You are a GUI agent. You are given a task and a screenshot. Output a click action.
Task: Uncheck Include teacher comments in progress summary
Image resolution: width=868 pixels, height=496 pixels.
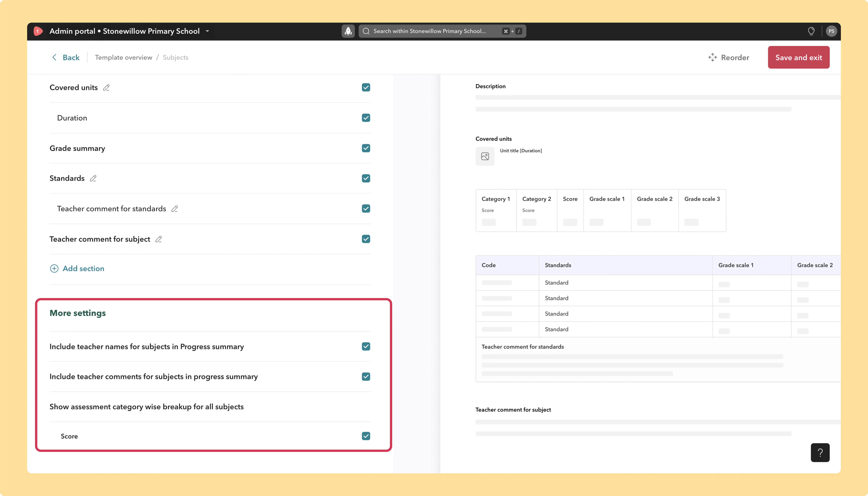(x=366, y=376)
